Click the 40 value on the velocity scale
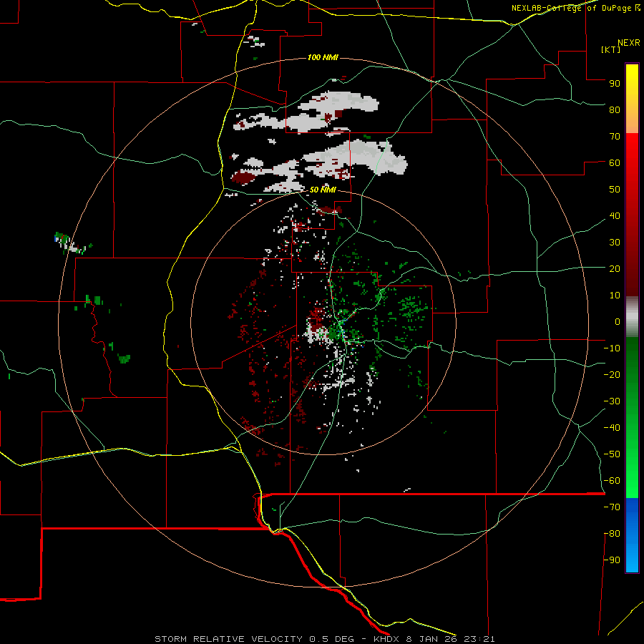The image size is (644, 644). [x=615, y=215]
